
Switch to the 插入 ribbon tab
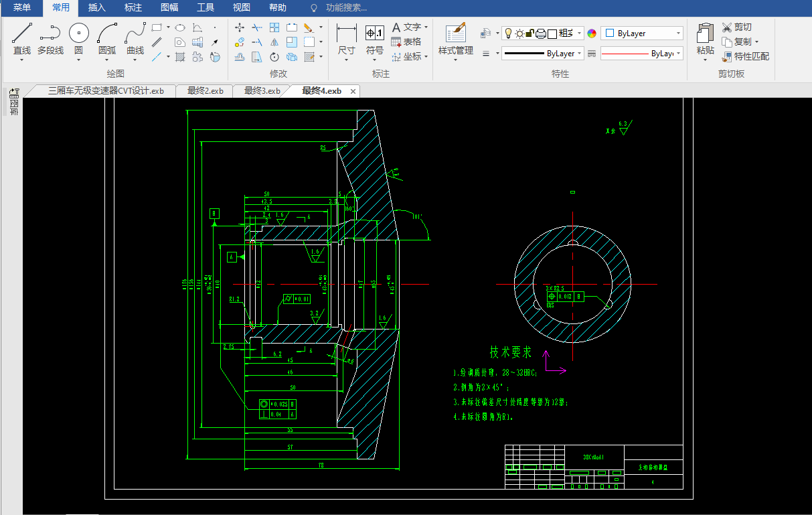click(97, 8)
